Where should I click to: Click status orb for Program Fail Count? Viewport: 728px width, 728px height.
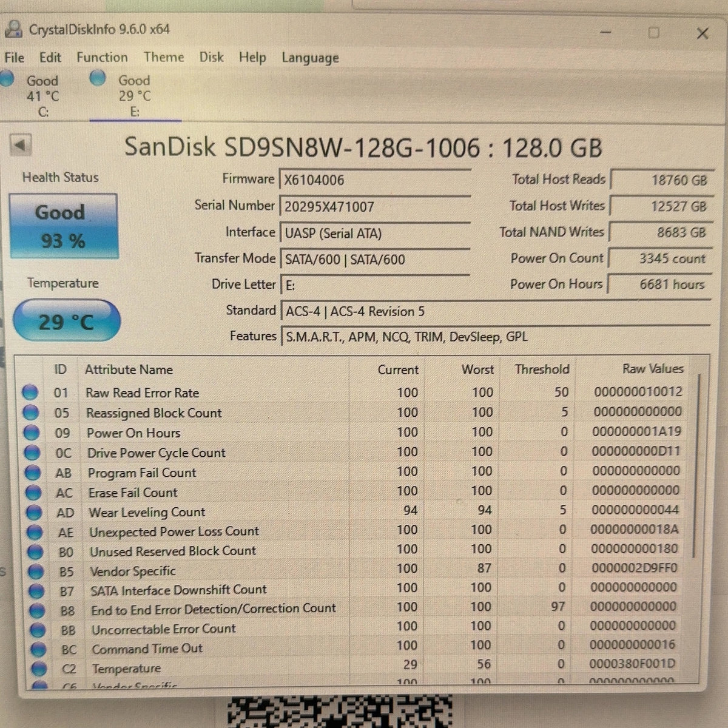tap(32, 473)
